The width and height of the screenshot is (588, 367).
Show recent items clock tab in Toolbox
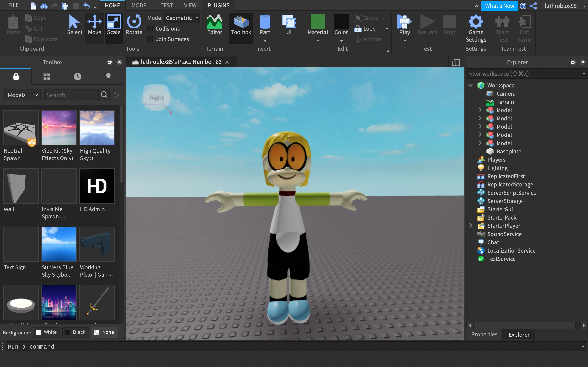(x=77, y=77)
